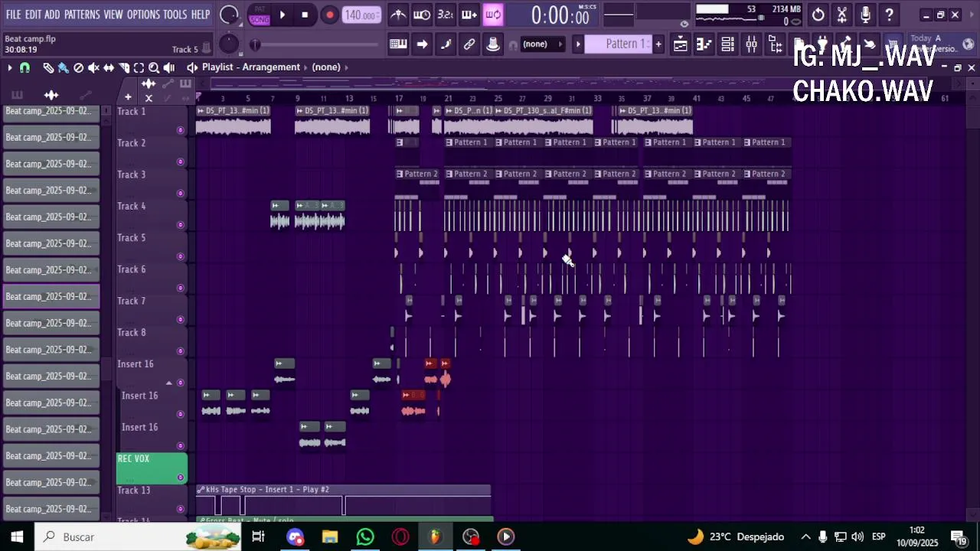This screenshot has height=551, width=980.
Task: Open the tempo 140.000 field
Action: [361, 15]
